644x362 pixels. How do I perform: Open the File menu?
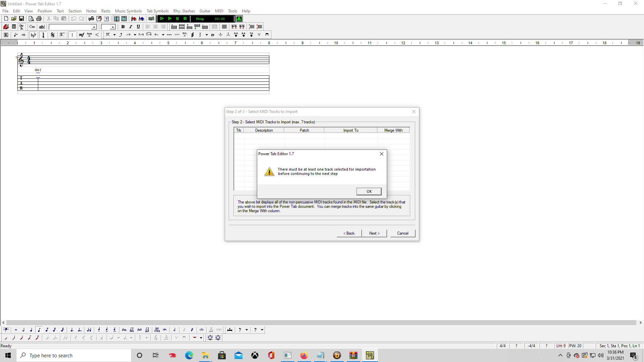(x=5, y=11)
